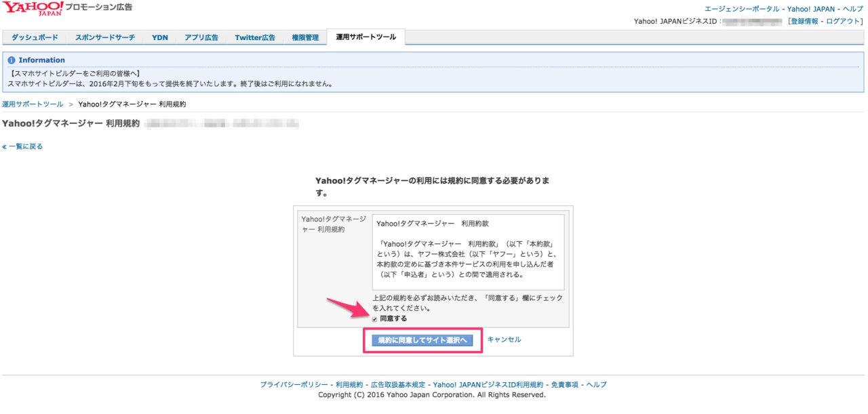Click the ヘルプ link in the header
This screenshot has width=868, height=414.
tap(853, 9)
